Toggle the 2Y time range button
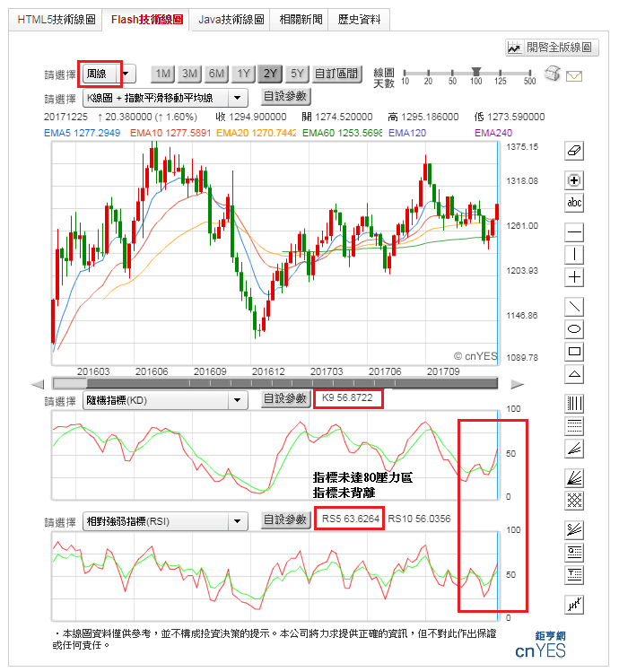This screenshot has width=619, height=672. (270, 74)
